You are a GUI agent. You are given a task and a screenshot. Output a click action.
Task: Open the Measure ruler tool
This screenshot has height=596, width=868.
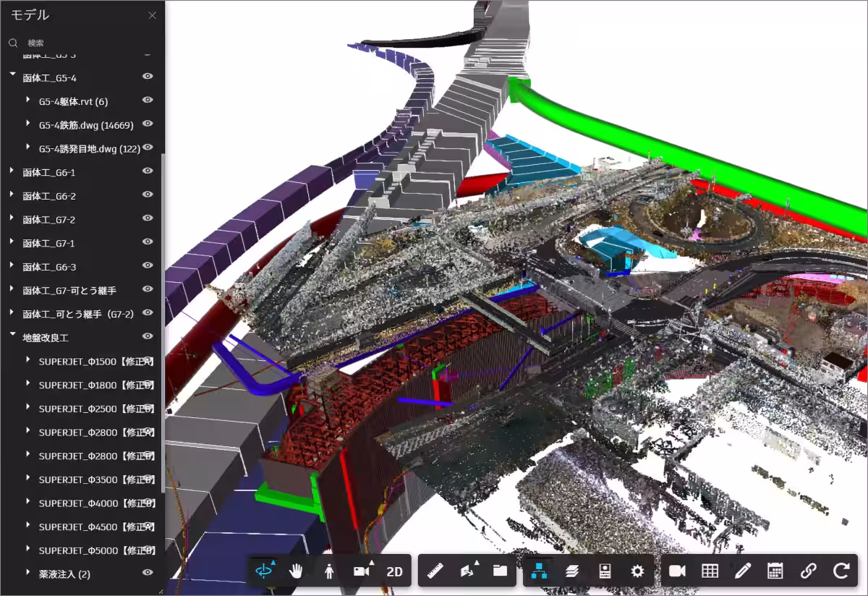(x=435, y=571)
